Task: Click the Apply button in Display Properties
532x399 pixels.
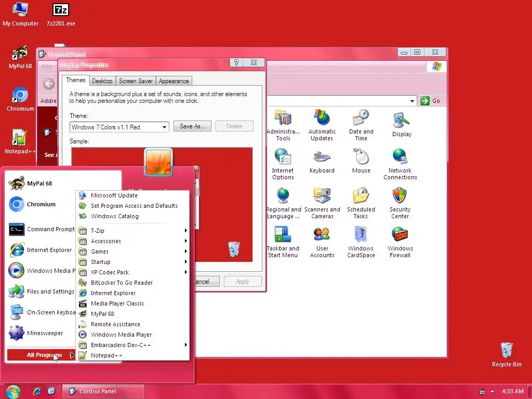Action: pyautogui.click(x=243, y=282)
